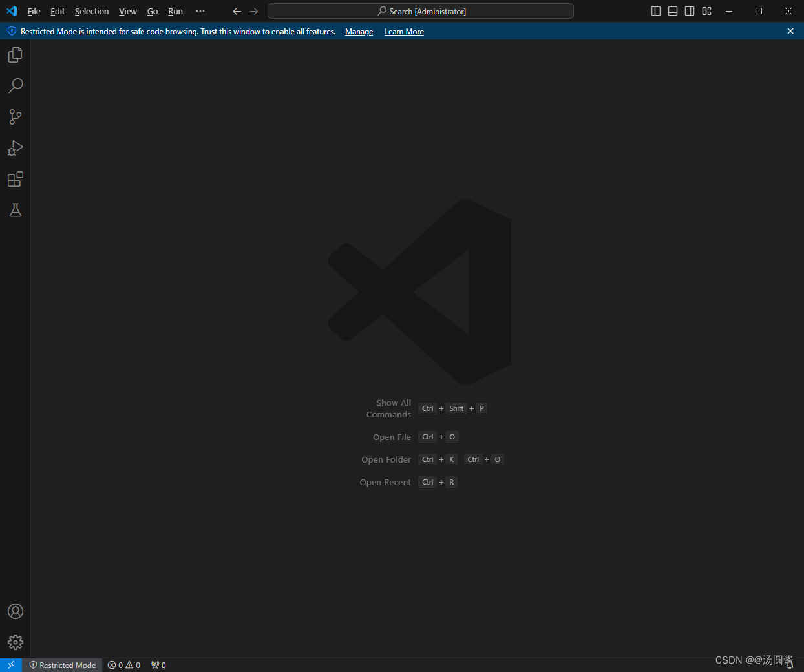Open the Extensions view
The width and height of the screenshot is (804, 672).
pyautogui.click(x=16, y=179)
